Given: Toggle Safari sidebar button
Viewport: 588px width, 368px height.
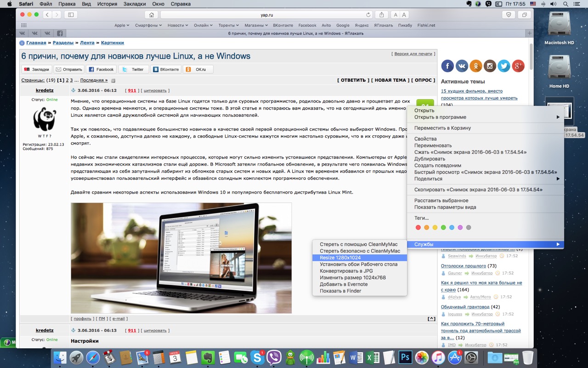Looking at the screenshot, I should [x=71, y=15].
